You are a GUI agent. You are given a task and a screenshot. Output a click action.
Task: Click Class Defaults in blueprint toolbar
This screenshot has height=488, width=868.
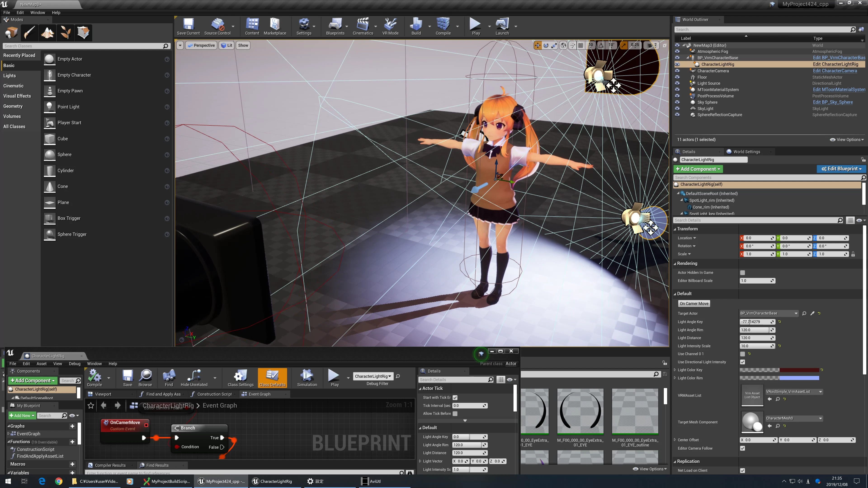pyautogui.click(x=272, y=378)
